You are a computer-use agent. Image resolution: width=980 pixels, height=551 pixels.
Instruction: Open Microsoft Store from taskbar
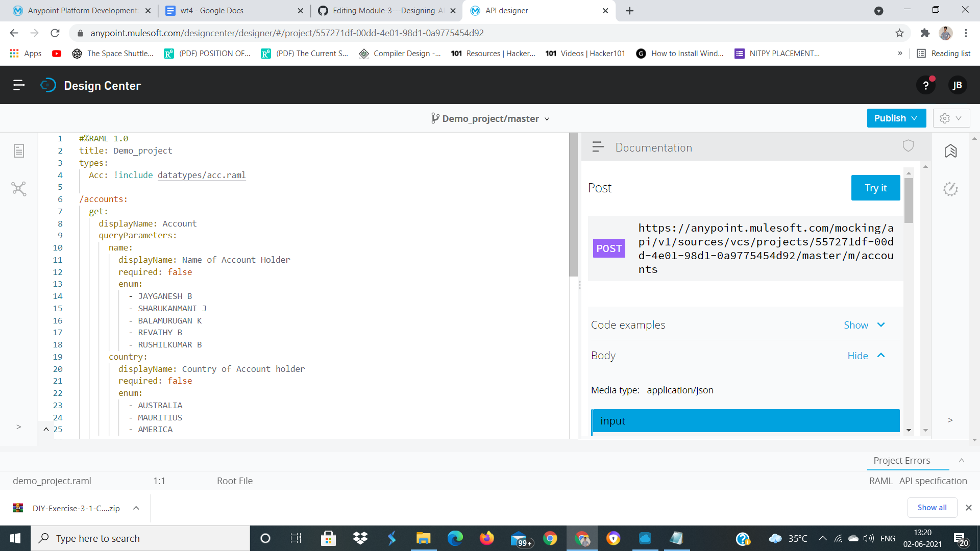point(328,538)
